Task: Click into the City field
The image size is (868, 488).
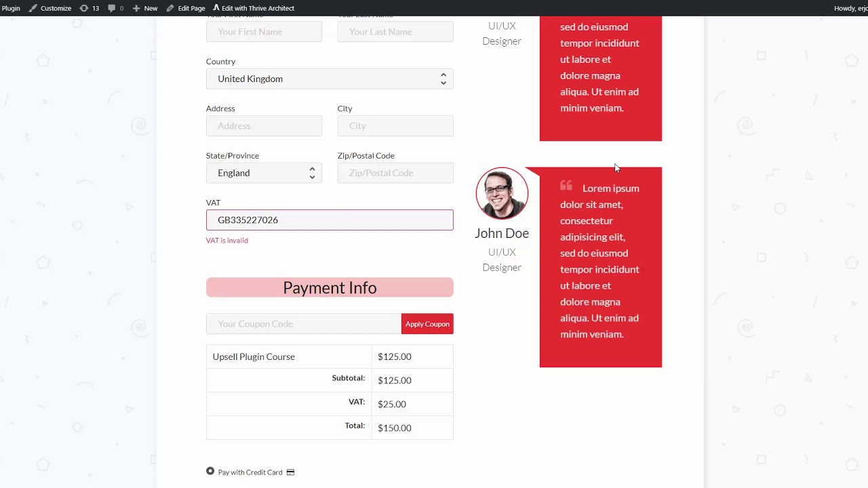Action: pos(395,125)
